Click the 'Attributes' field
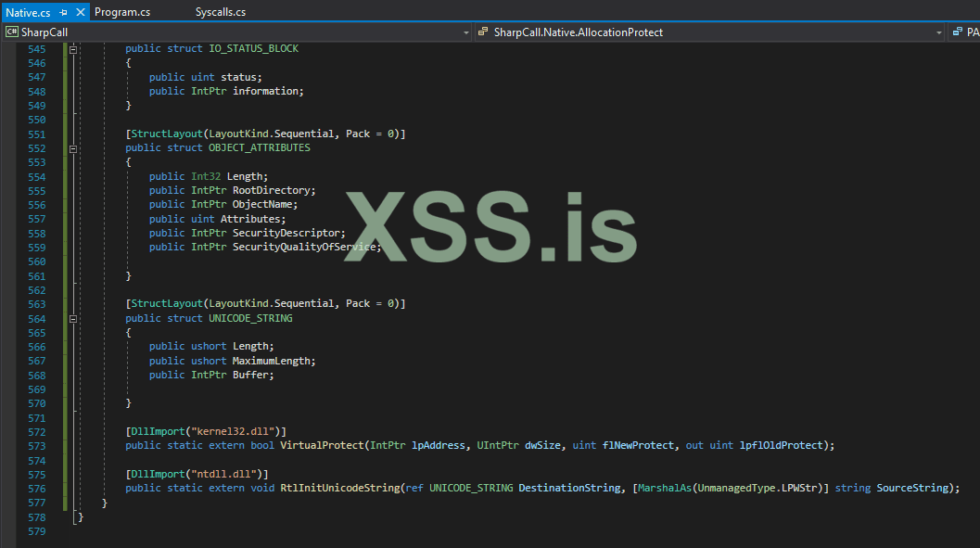The width and height of the screenshot is (980, 548). [x=250, y=219]
